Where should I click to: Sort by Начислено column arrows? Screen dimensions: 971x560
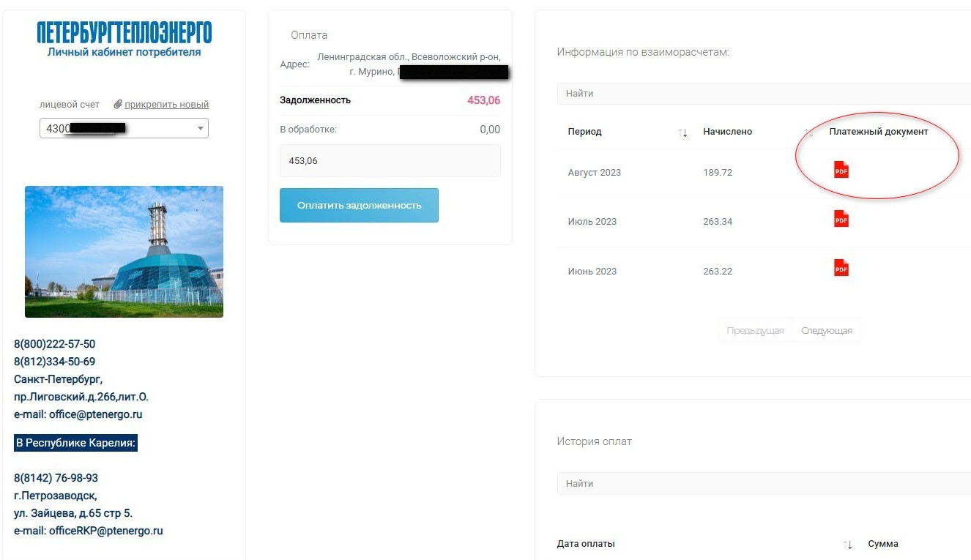pyautogui.click(x=808, y=132)
